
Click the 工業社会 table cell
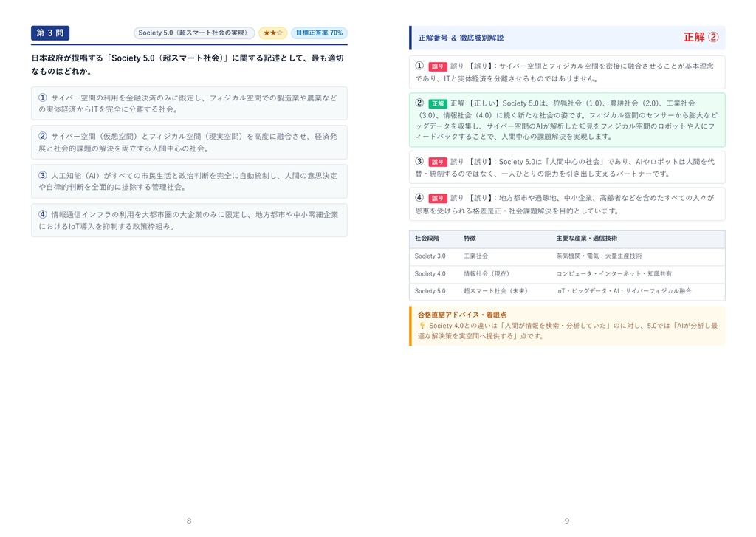(x=476, y=256)
